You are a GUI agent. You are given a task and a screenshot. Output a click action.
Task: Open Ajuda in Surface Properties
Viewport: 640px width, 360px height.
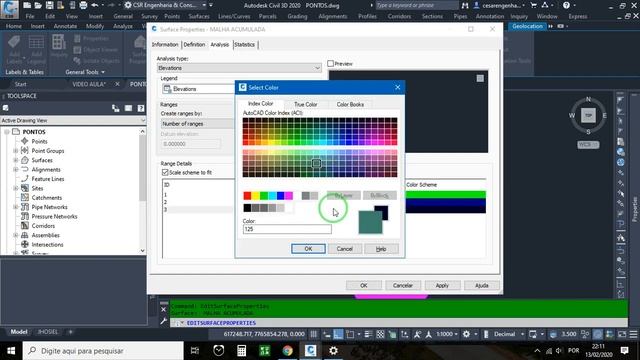coord(482,285)
